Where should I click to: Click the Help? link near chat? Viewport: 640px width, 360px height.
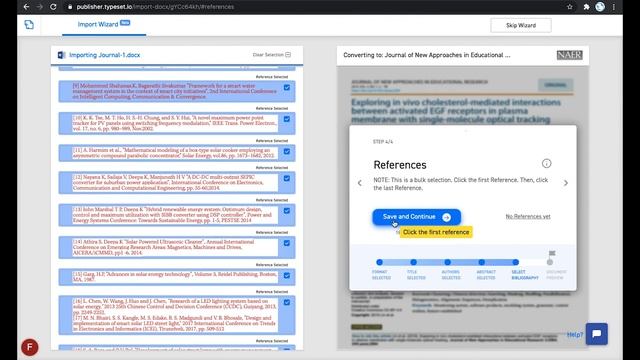(x=575, y=335)
